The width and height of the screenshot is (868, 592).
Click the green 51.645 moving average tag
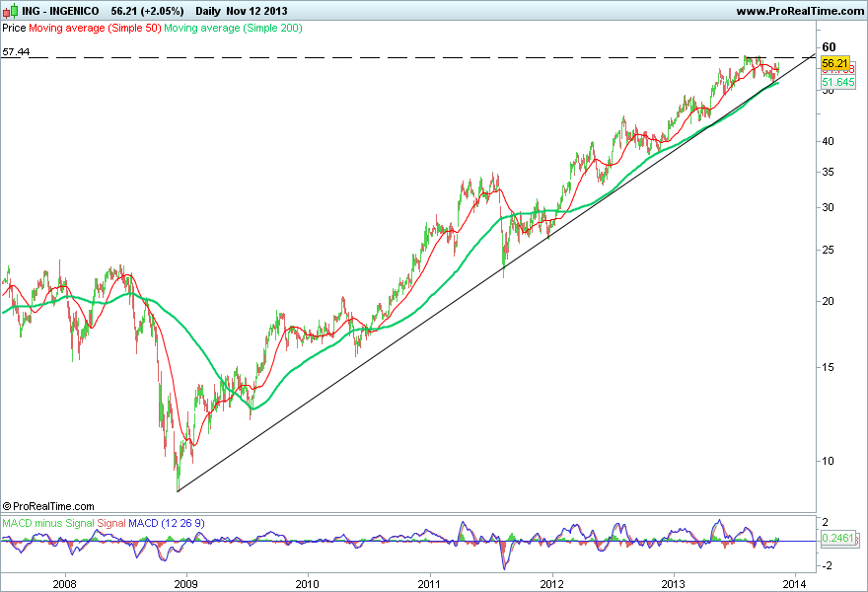pos(838,83)
